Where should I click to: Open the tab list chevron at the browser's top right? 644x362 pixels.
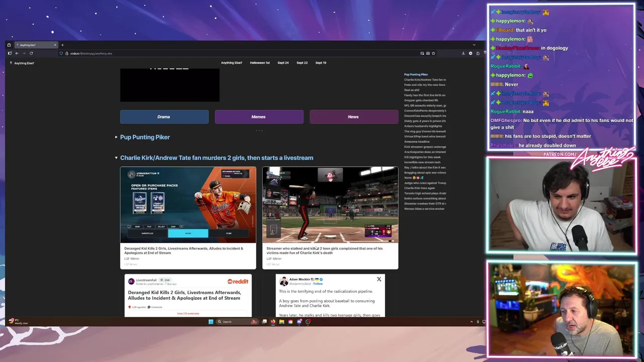click(473, 45)
